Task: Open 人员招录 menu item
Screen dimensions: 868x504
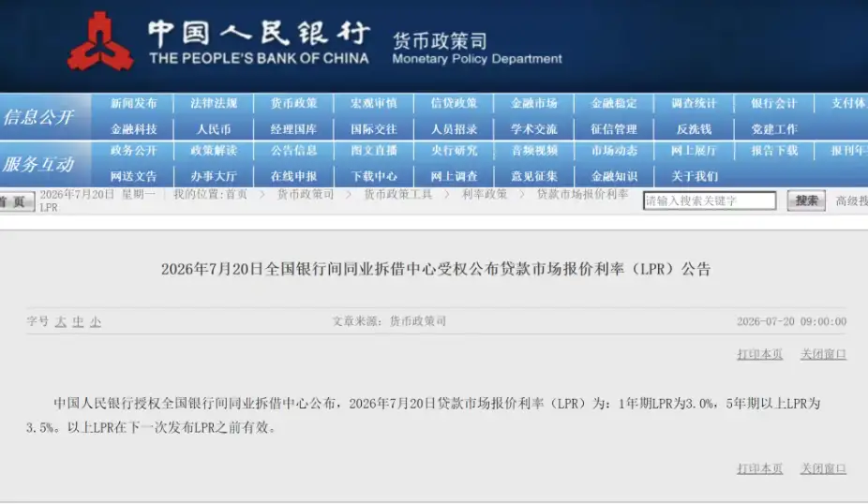Action: (x=454, y=129)
